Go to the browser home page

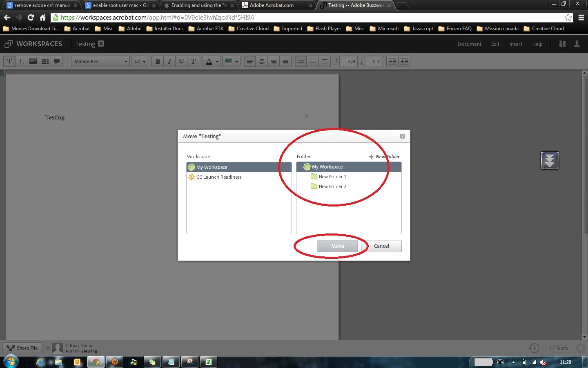pos(42,18)
